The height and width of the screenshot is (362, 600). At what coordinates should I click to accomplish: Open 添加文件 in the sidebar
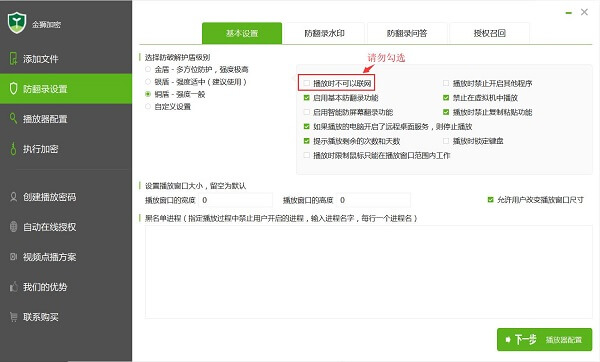(66, 59)
